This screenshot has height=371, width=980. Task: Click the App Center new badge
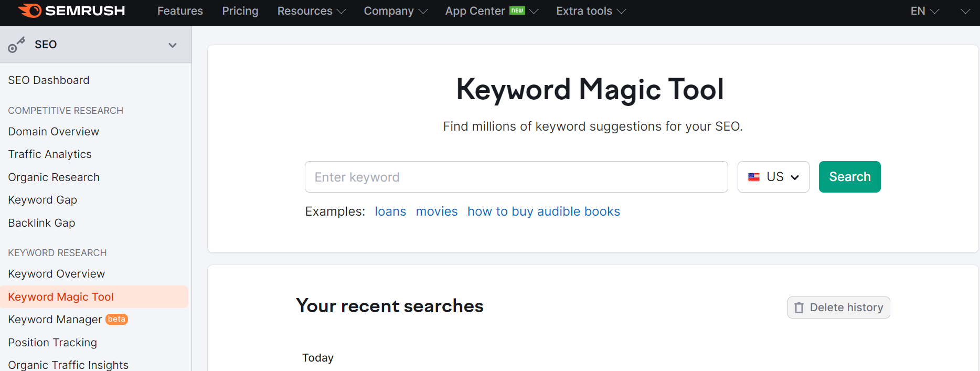517,10
